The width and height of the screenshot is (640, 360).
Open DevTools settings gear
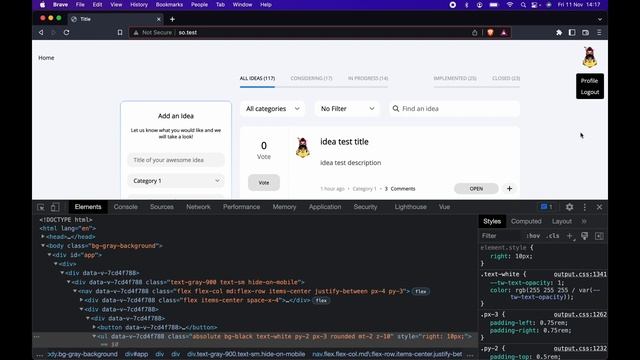569,207
